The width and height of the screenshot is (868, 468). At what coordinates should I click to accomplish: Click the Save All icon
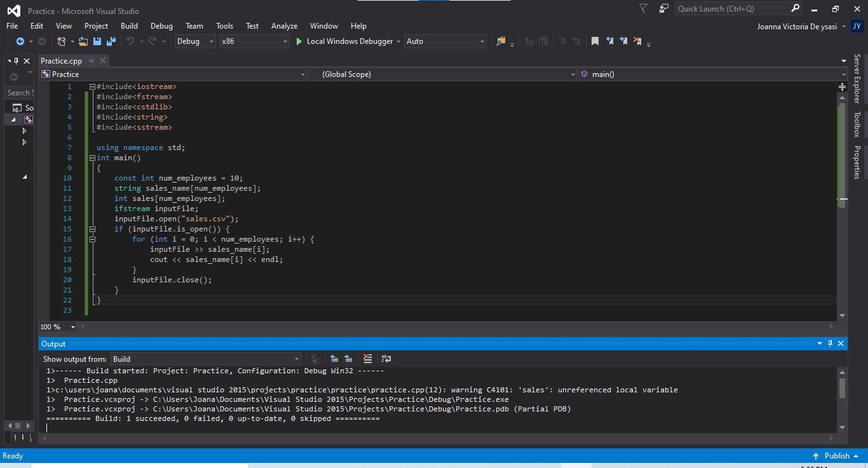click(111, 41)
